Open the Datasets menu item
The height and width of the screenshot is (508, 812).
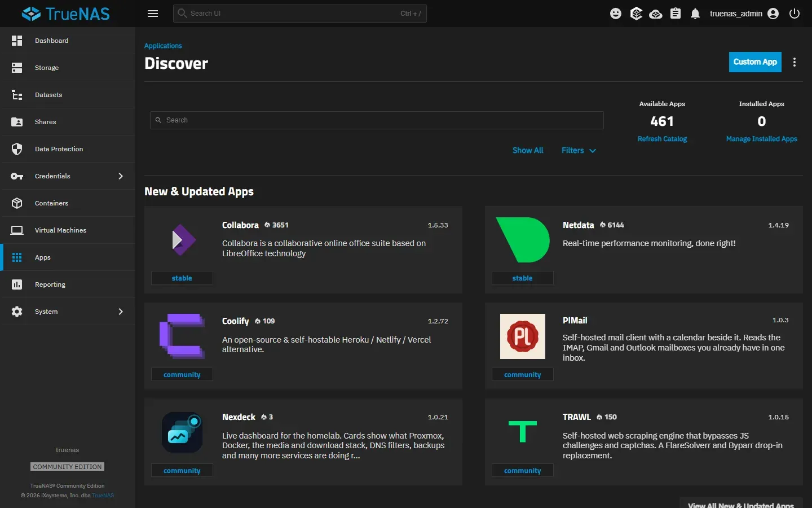point(68,95)
